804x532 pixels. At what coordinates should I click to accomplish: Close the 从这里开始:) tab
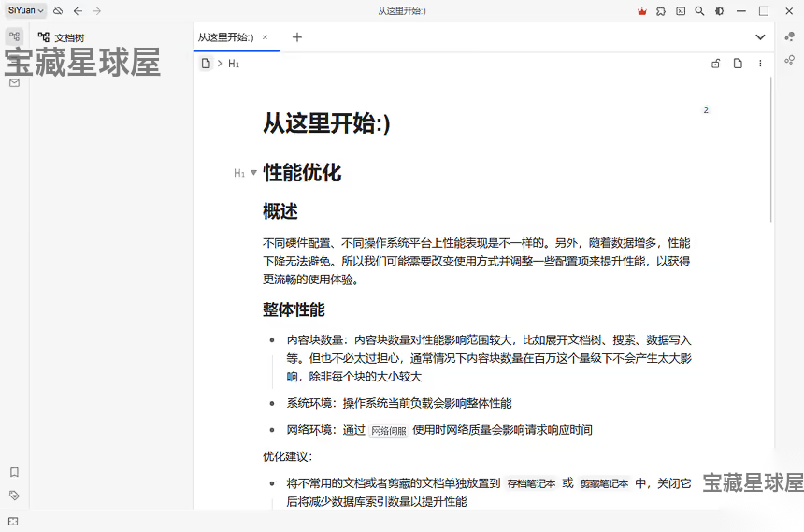266,37
